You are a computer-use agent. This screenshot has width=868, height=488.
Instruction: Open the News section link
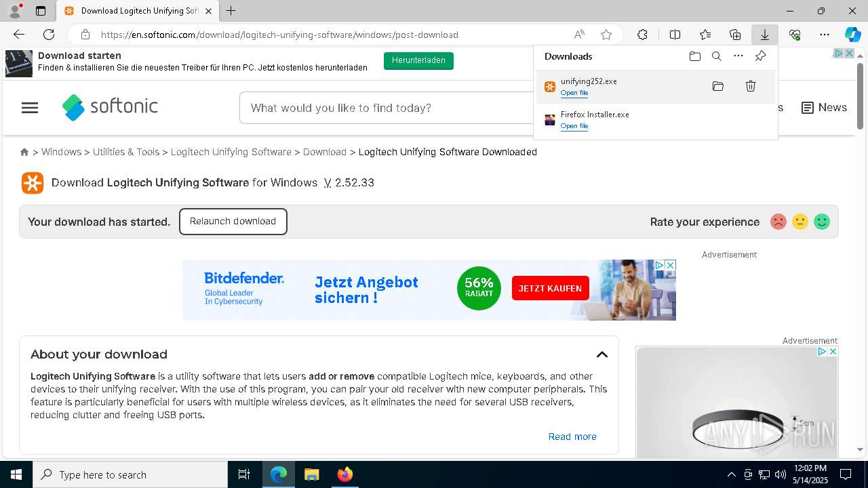coord(824,108)
